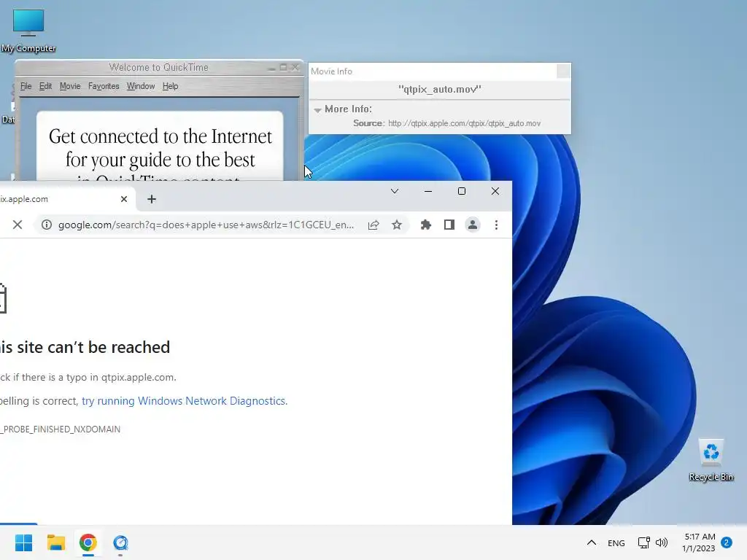Open Chrome three-dot menu

496,225
